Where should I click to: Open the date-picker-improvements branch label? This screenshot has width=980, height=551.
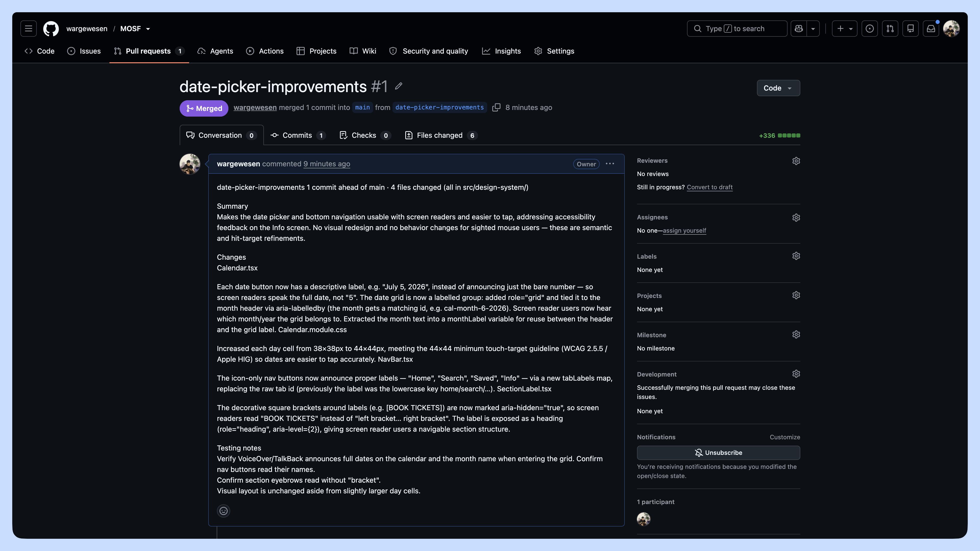[x=439, y=108]
